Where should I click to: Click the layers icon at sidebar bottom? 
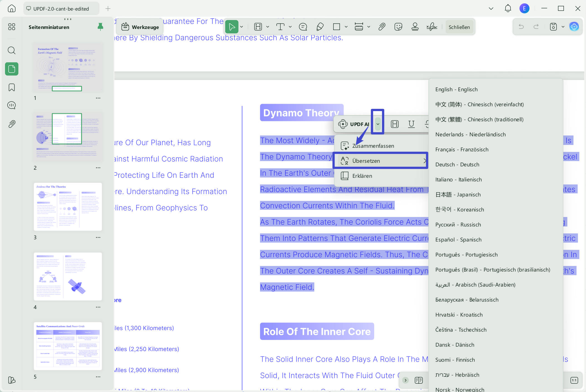pyautogui.click(x=11, y=380)
